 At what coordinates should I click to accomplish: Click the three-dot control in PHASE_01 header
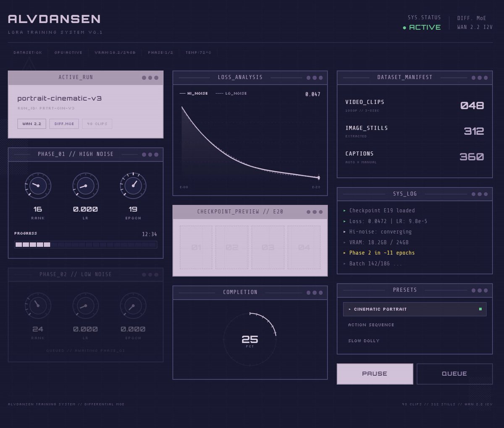150,154
